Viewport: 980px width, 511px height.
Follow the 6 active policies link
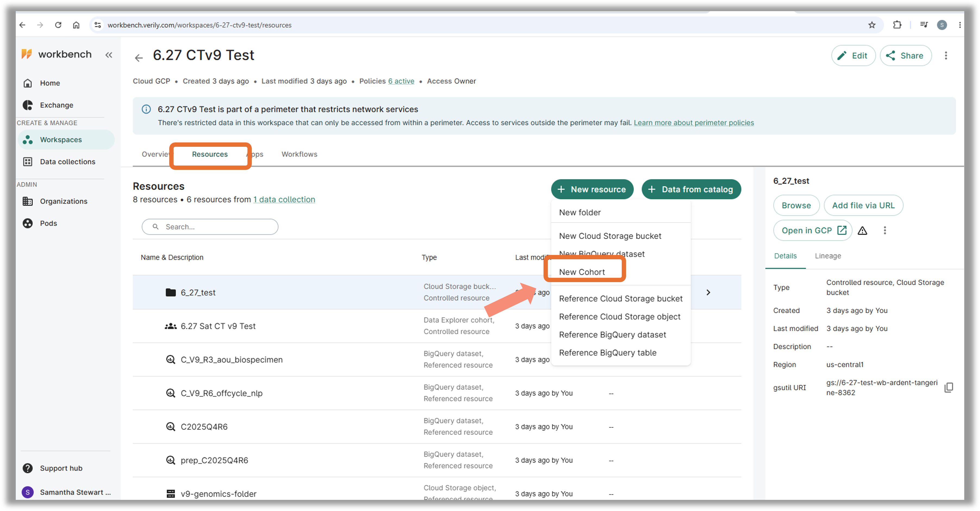click(401, 81)
